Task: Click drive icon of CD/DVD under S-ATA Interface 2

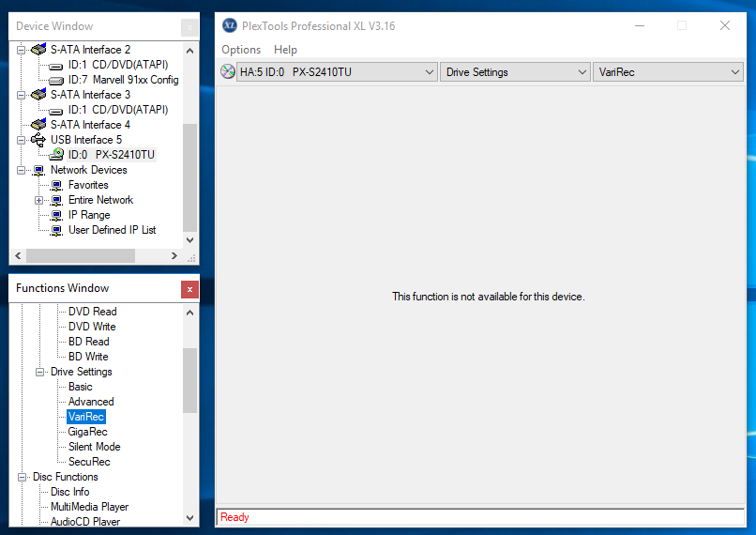Action: point(56,65)
